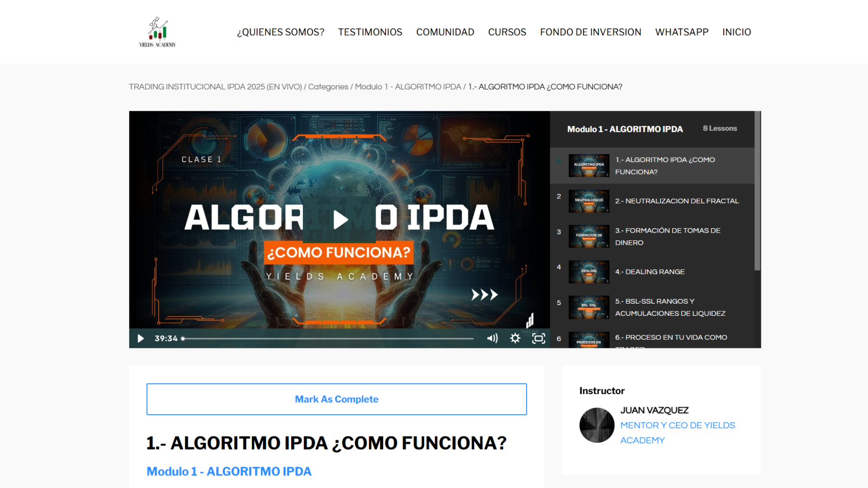Click the instructor avatar photo
The height and width of the screenshot is (488, 868).
[597, 425]
